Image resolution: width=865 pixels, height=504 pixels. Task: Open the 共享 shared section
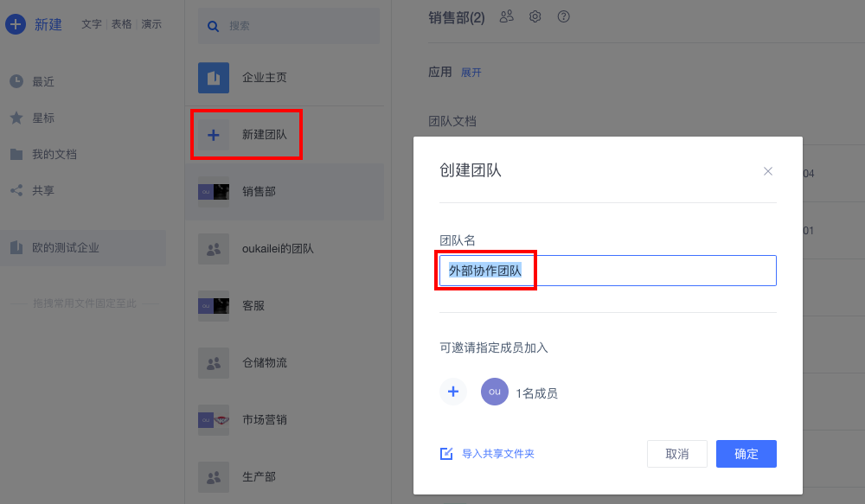(x=43, y=191)
